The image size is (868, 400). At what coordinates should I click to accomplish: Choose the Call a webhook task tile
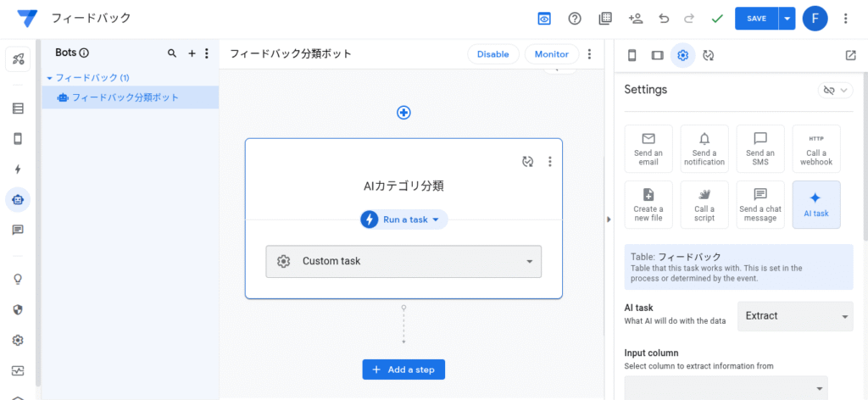click(815, 149)
